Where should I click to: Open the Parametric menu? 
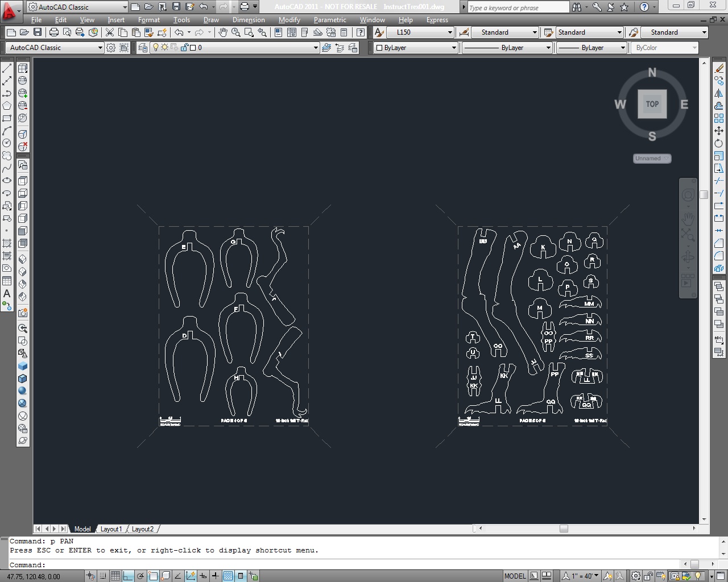330,20
